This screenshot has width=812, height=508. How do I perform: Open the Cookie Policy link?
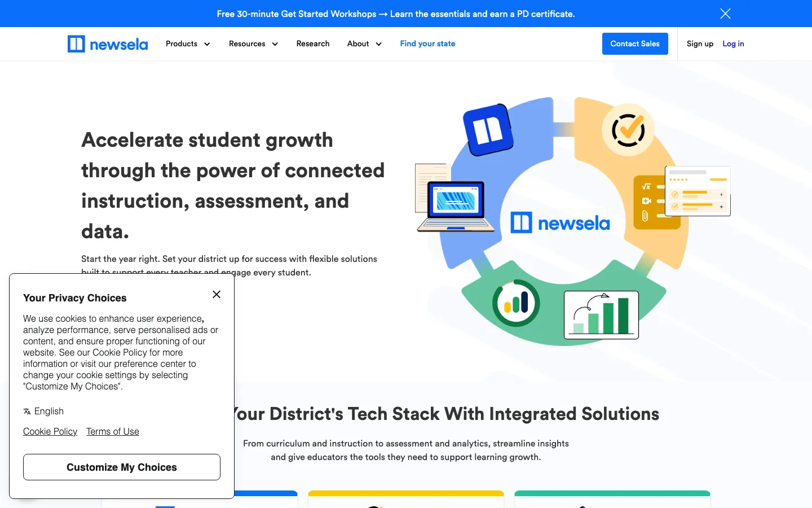click(x=50, y=431)
